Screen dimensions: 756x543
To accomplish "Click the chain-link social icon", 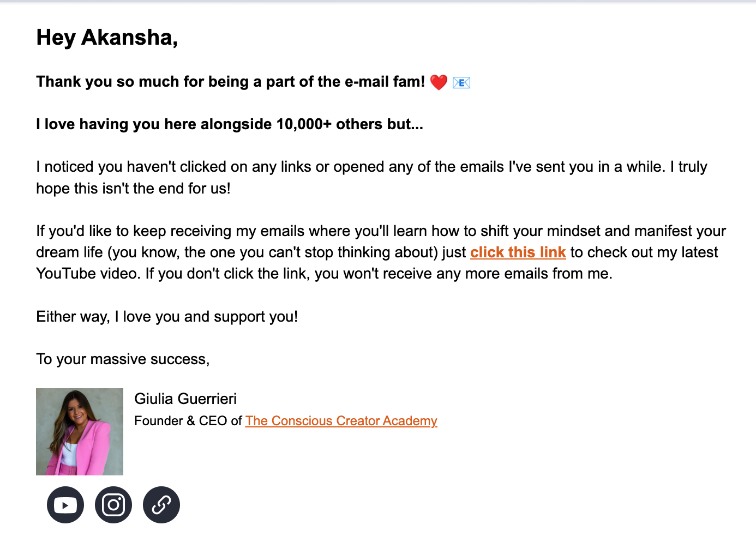I will 160,505.
